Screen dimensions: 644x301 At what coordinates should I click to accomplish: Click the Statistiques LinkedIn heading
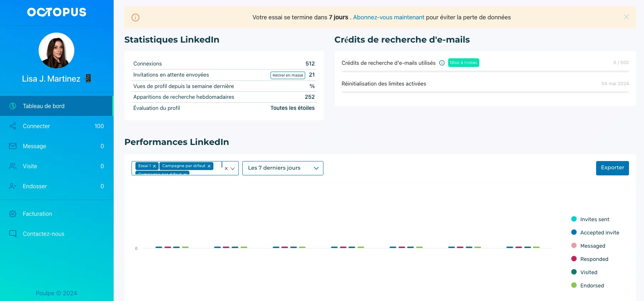point(172,40)
